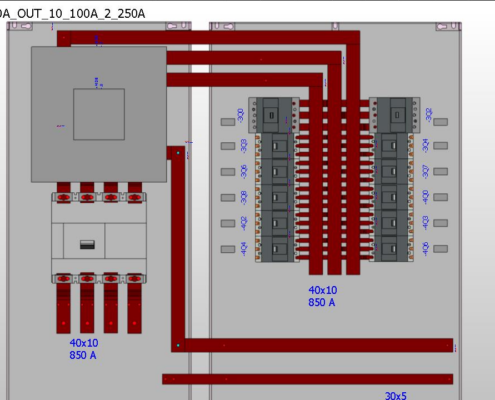Screen dimensions: 495x400
Task: Select the circuit breaker labeled -3Q2
Action: pos(395,115)
